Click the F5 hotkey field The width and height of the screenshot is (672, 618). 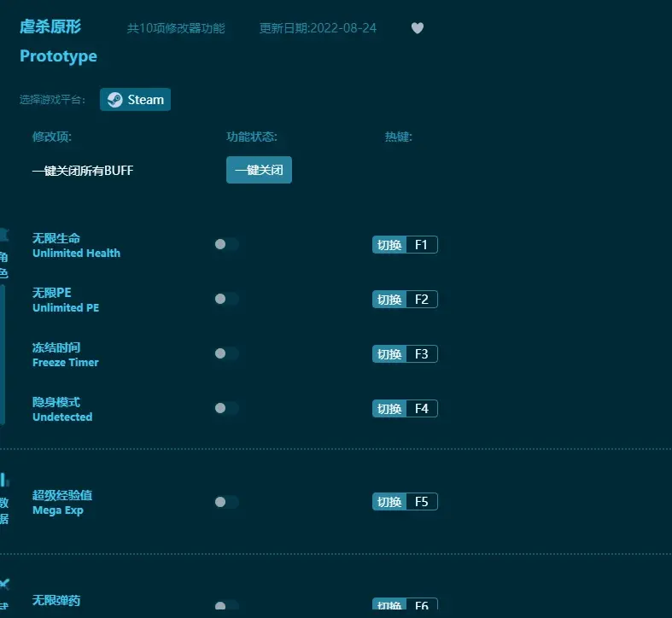[422, 502]
